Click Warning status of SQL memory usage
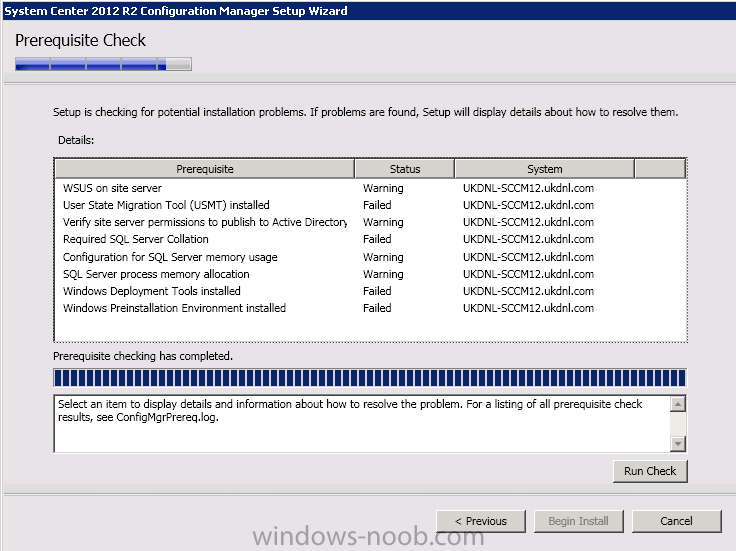 pos(383,257)
